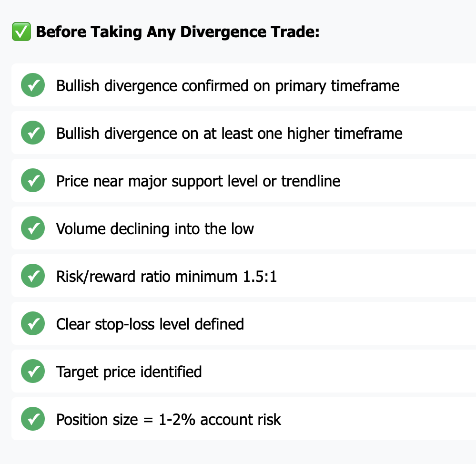476x465 pixels.
Task: Click the 'Risk/reward ratio minimum 1.5:1' text
Action: coord(166,277)
